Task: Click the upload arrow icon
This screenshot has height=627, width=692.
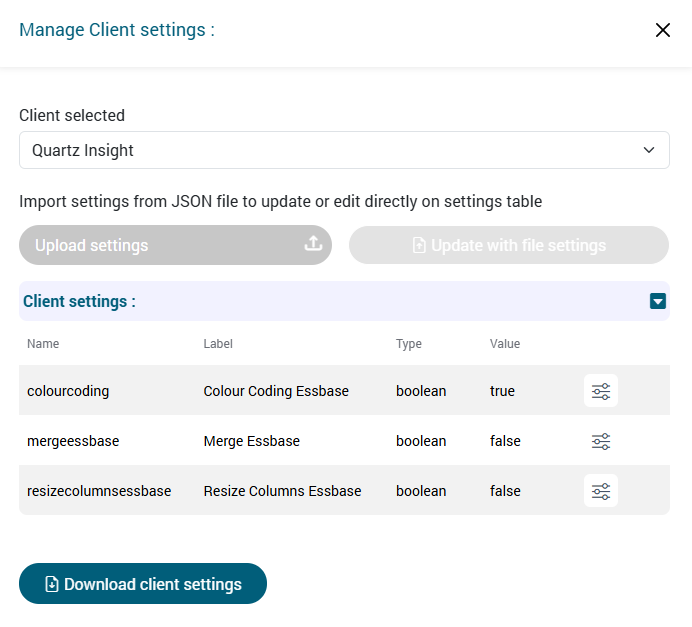Action: [x=313, y=245]
